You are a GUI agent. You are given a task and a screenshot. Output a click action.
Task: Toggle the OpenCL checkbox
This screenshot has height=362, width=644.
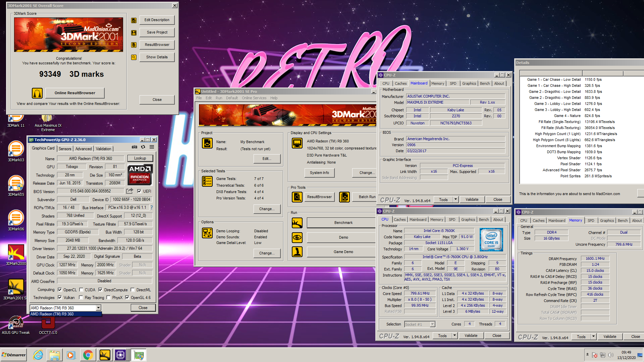tap(60, 290)
